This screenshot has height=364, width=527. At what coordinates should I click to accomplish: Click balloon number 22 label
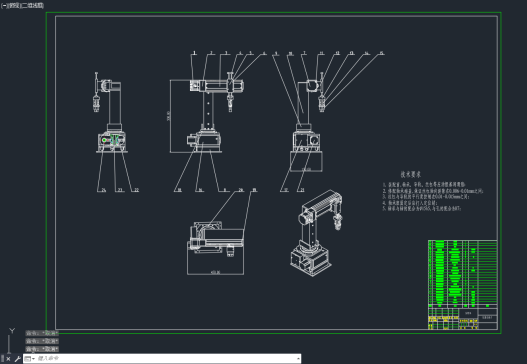tap(136, 190)
